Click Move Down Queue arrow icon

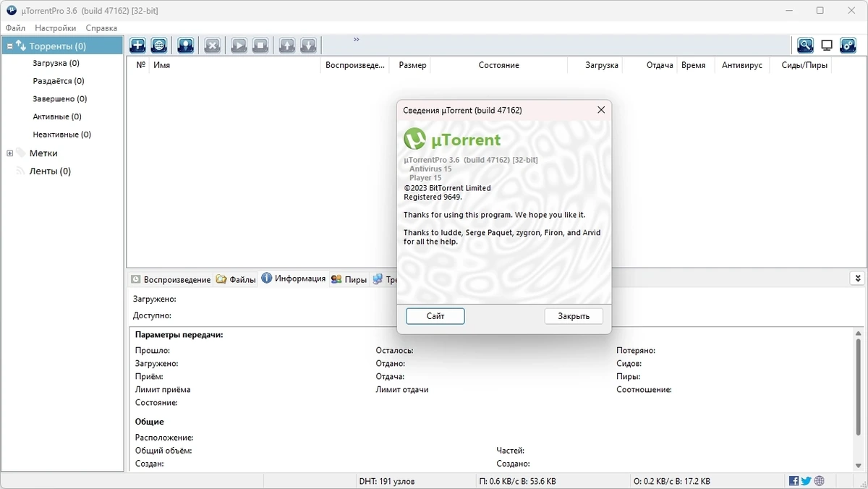click(308, 45)
